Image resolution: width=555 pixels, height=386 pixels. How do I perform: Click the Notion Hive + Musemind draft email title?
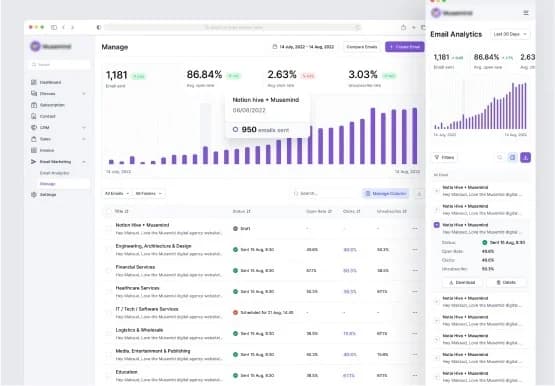(x=142, y=225)
